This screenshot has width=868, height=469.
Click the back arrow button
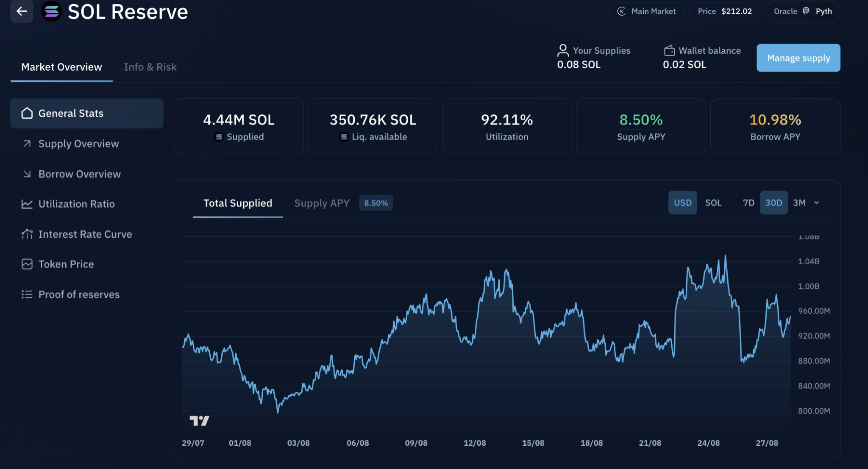(x=22, y=11)
